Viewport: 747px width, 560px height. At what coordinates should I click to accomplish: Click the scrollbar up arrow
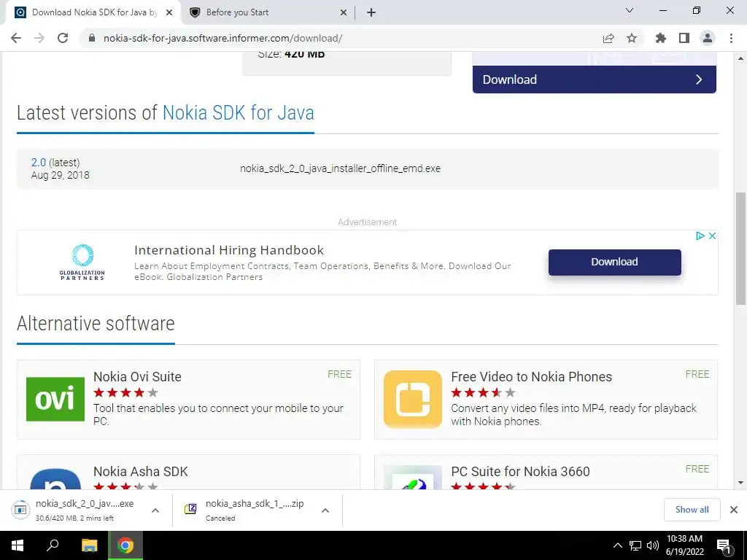(x=740, y=58)
